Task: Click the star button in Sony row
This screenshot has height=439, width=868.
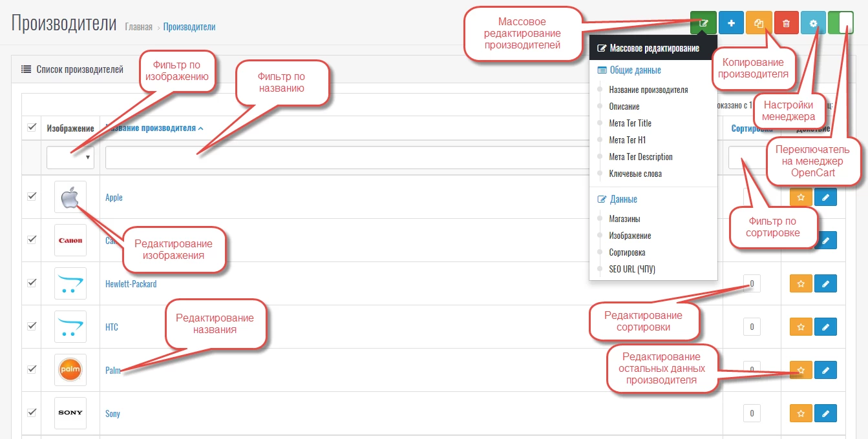Action: click(801, 413)
